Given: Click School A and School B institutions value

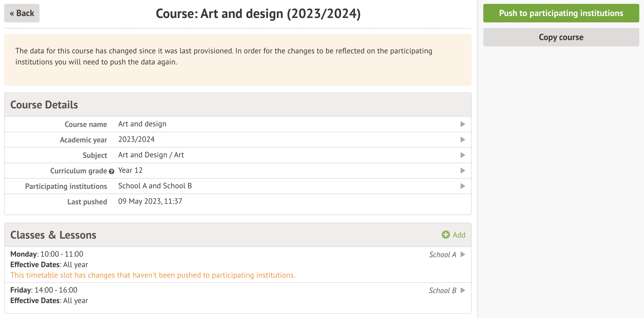Looking at the screenshot, I should (x=155, y=186).
